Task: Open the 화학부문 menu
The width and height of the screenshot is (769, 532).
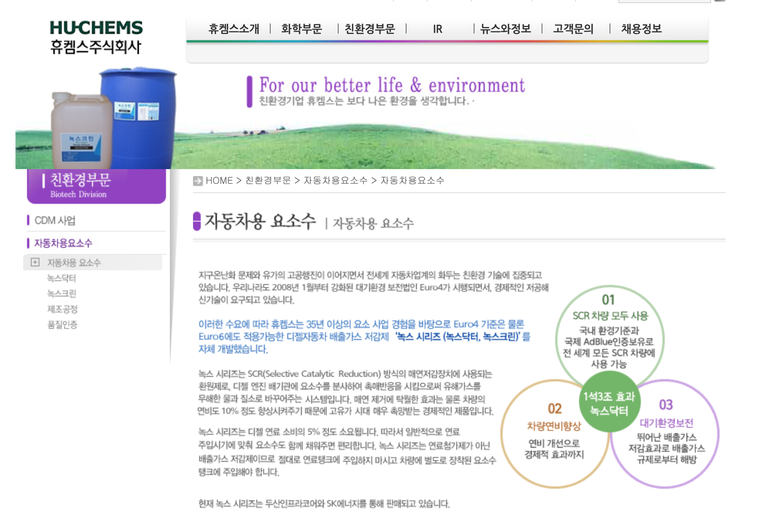Action: point(302,29)
